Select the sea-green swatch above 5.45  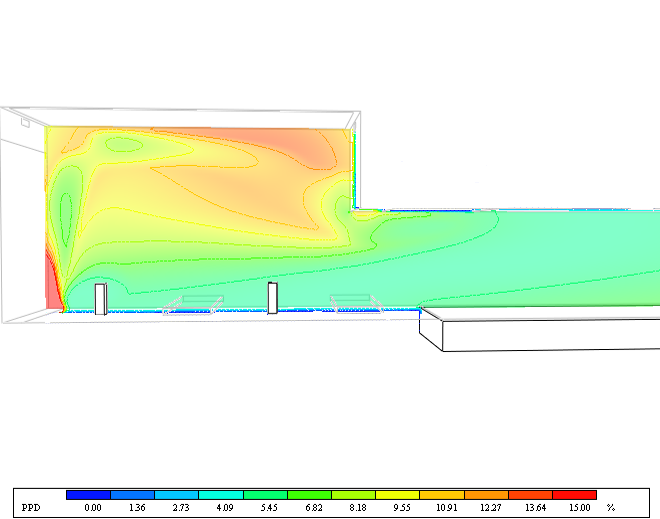click(265, 495)
